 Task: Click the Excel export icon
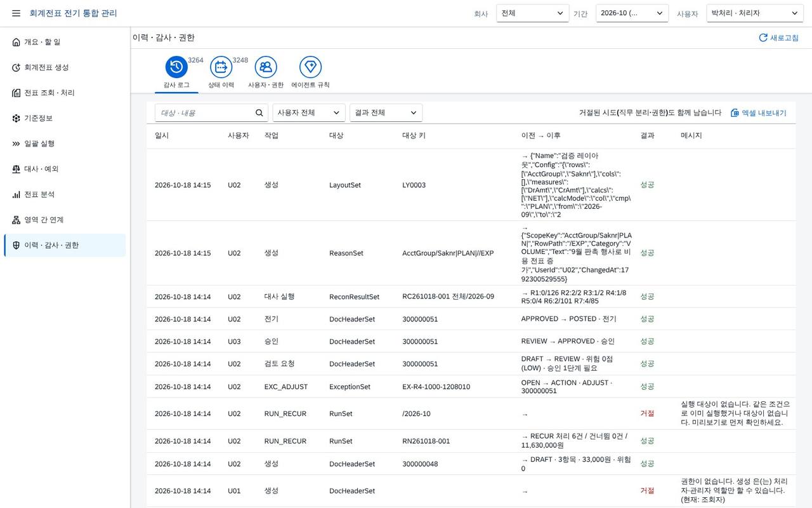[735, 113]
